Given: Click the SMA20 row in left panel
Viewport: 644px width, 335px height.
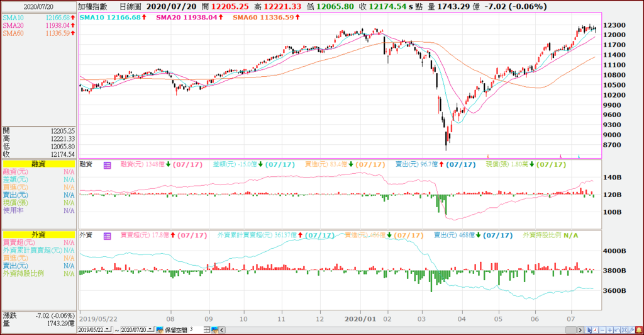Looking at the screenshot, I should (x=39, y=25).
